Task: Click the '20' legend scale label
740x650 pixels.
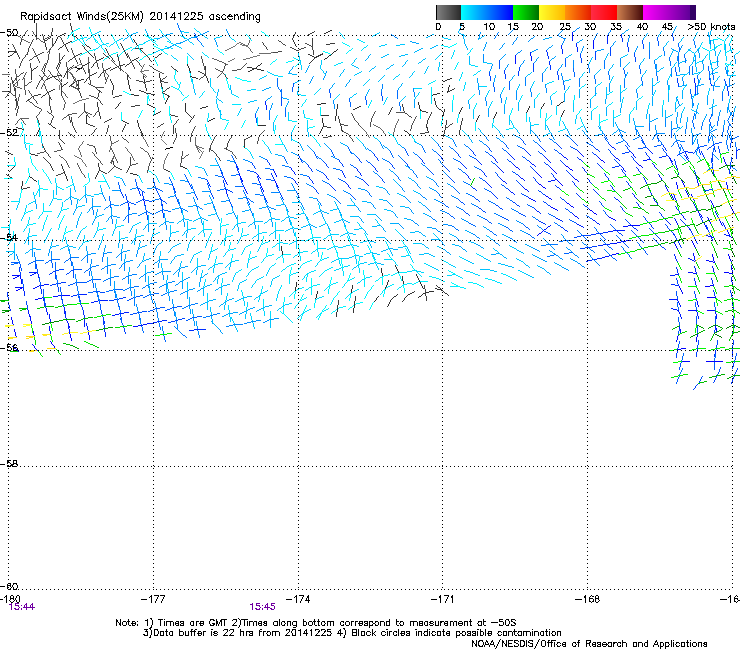Action: [537, 27]
